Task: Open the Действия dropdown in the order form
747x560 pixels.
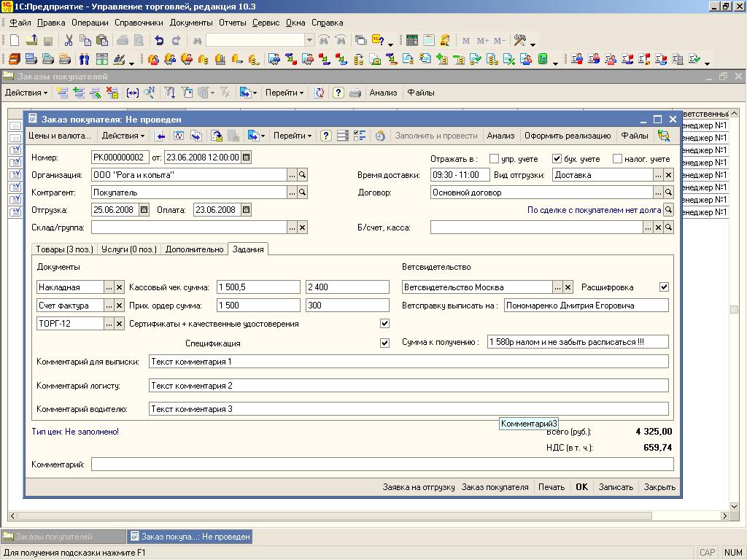Action: [123, 136]
